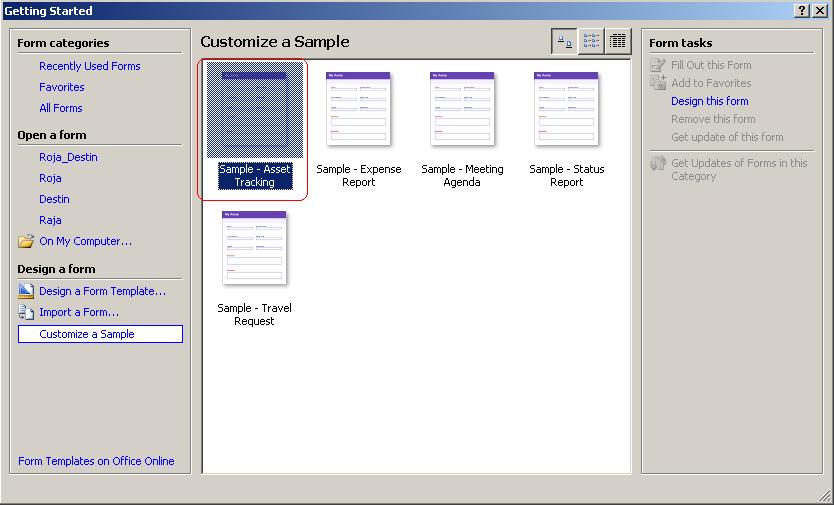This screenshot has width=834, height=505.
Task: Open the Raja form
Action: (x=50, y=220)
